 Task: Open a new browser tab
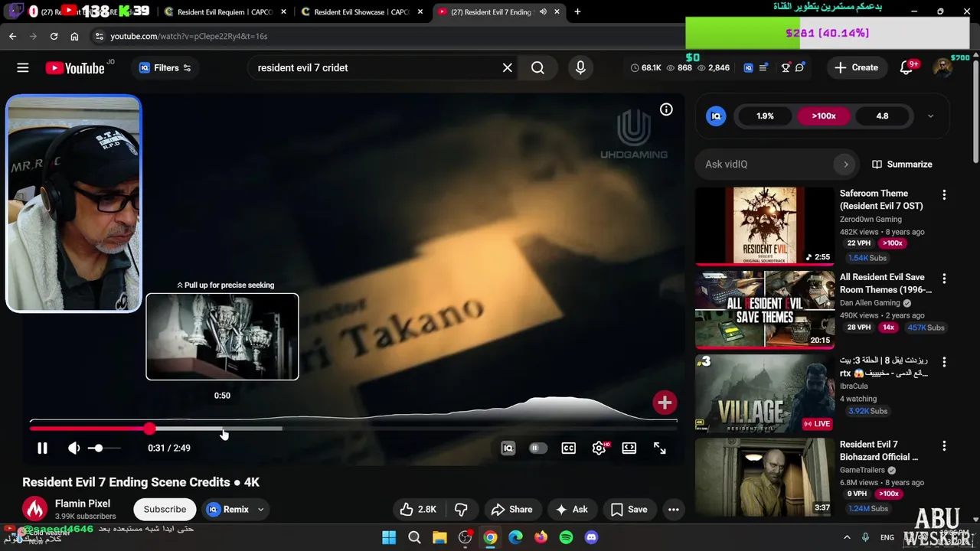click(x=577, y=11)
